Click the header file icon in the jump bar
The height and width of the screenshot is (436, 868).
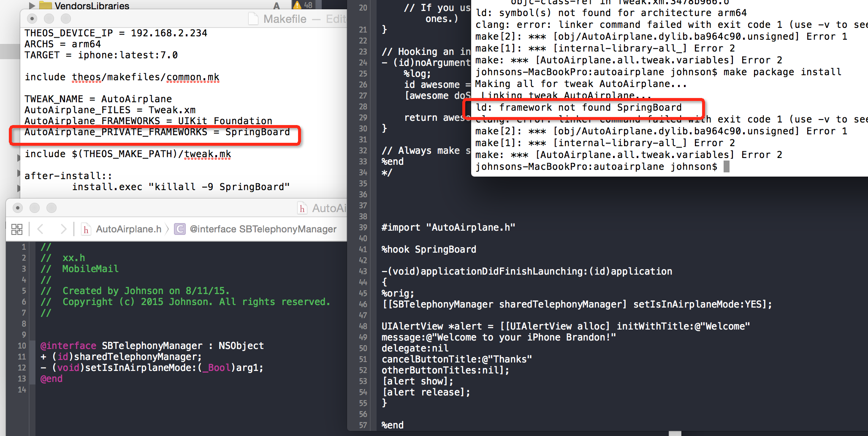pos(86,229)
